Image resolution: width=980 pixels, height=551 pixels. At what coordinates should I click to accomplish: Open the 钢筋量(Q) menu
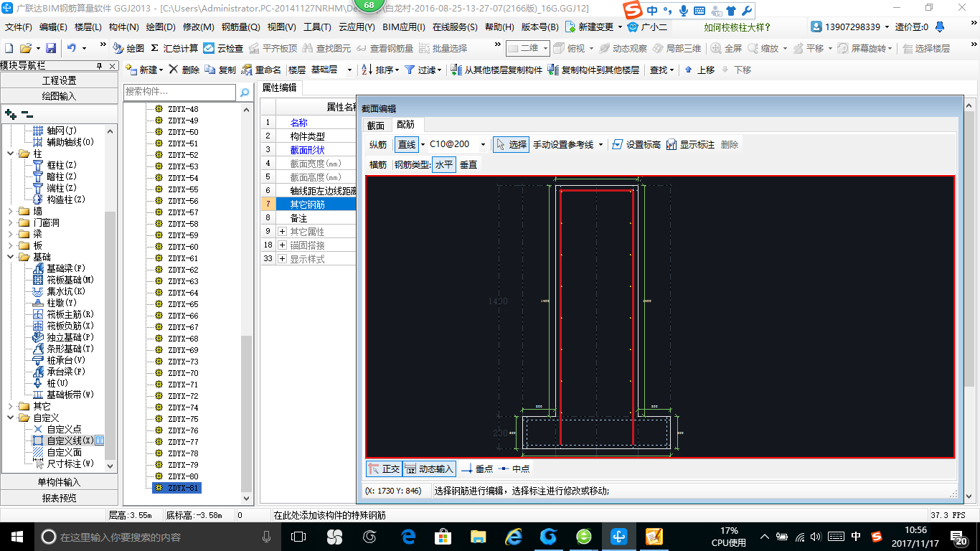click(240, 27)
